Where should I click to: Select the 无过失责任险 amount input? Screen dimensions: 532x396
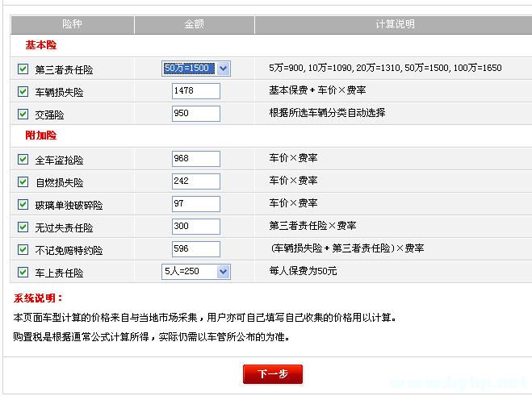pyautogui.click(x=195, y=227)
